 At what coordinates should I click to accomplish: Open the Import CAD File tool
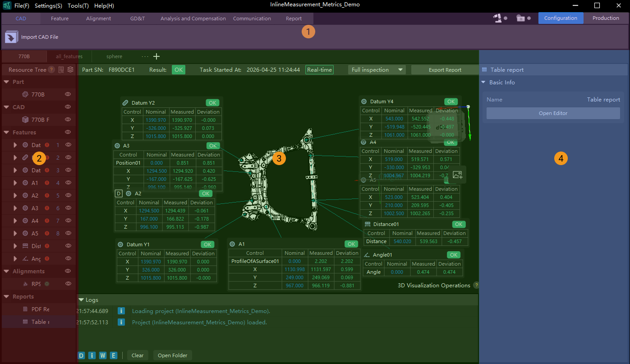point(31,37)
